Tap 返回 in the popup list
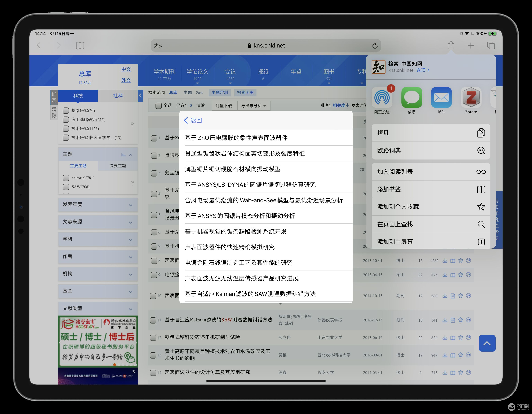 [x=193, y=120]
